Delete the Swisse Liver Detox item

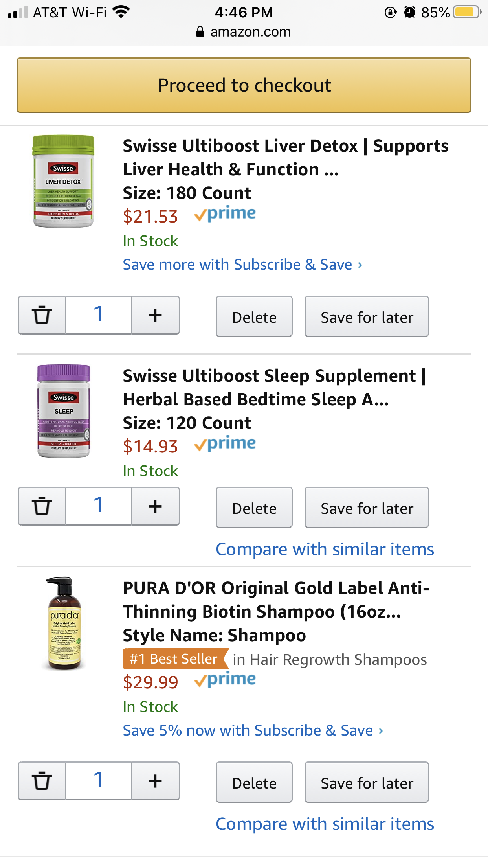coord(254,317)
